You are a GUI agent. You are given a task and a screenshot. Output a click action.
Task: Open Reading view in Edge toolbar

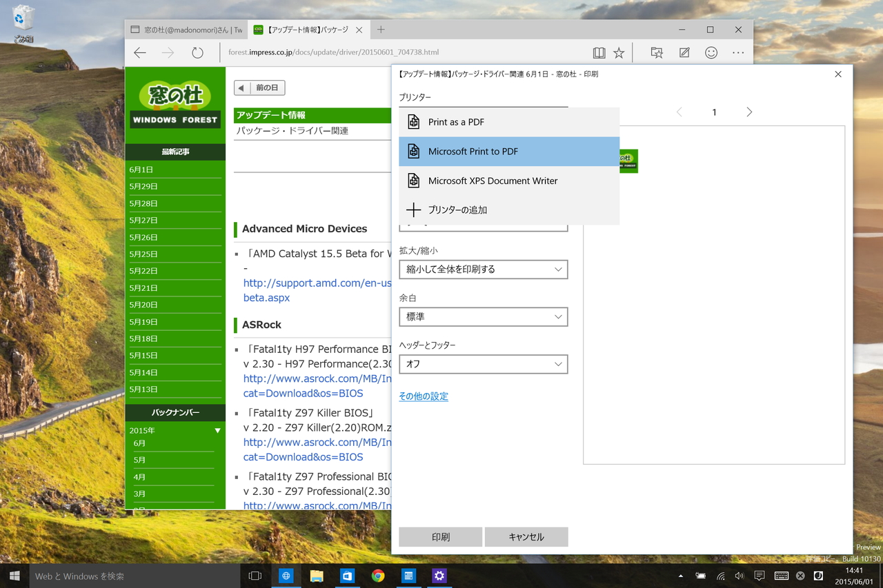[x=599, y=52]
